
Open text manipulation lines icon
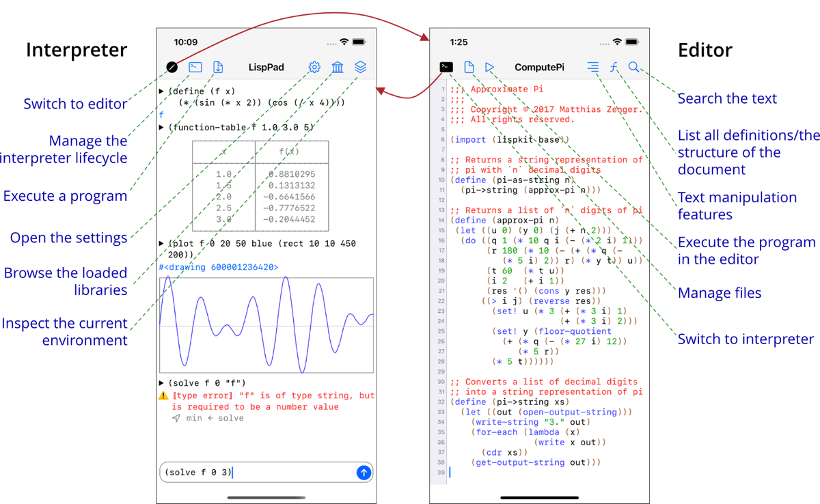pyautogui.click(x=592, y=67)
